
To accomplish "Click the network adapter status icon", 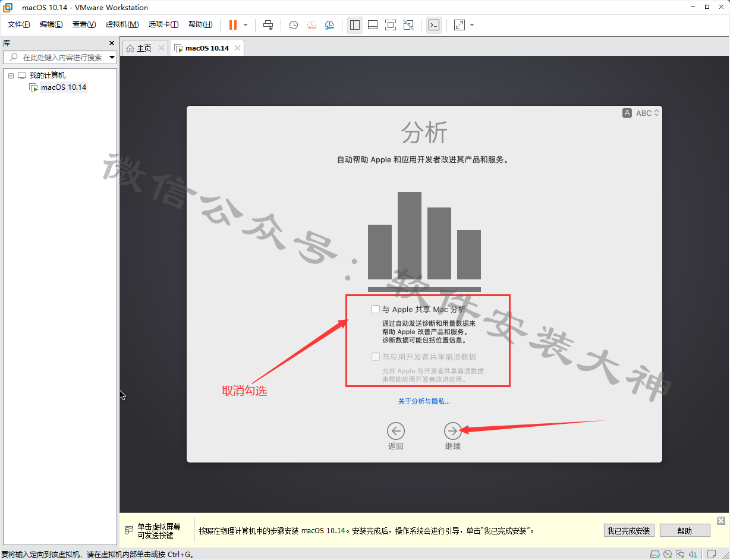I will pyautogui.click(x=680, y=554).
